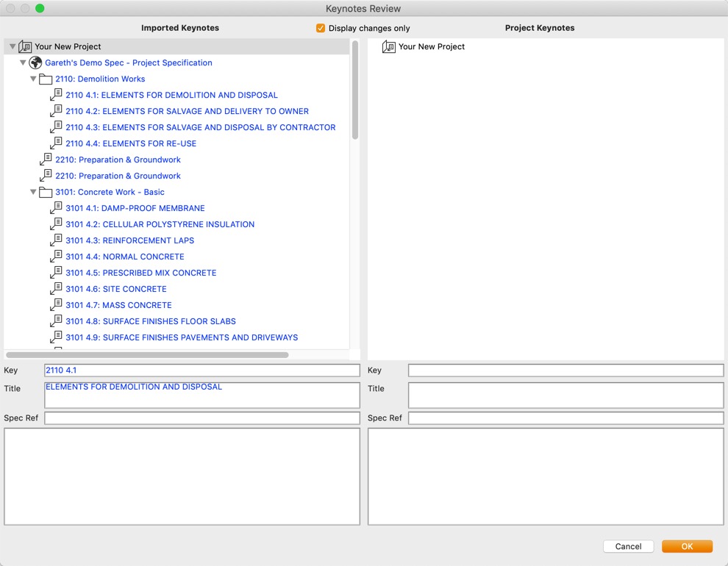Click keynote icon beside 3101 4.7 MASS CONCRETE

56,306
